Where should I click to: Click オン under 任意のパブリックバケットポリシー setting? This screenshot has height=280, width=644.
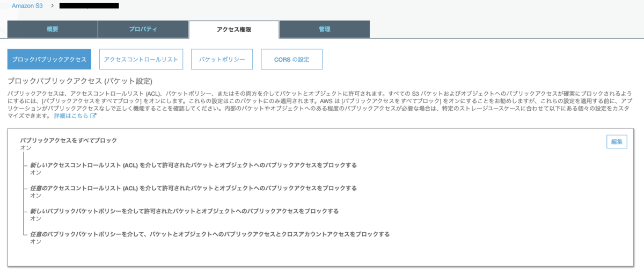click(x=35, y=242)
